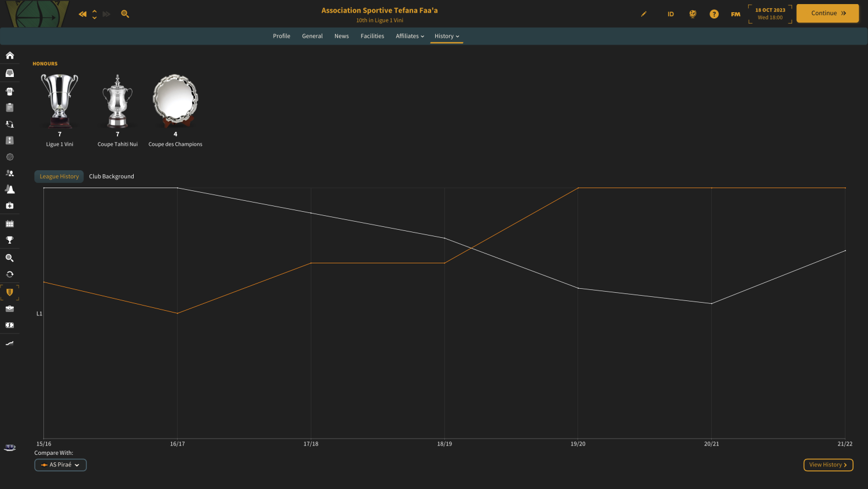Expand the Affiliates dropdown tab
Viewport: 868px width, 489px height.
tap(410, 36)
